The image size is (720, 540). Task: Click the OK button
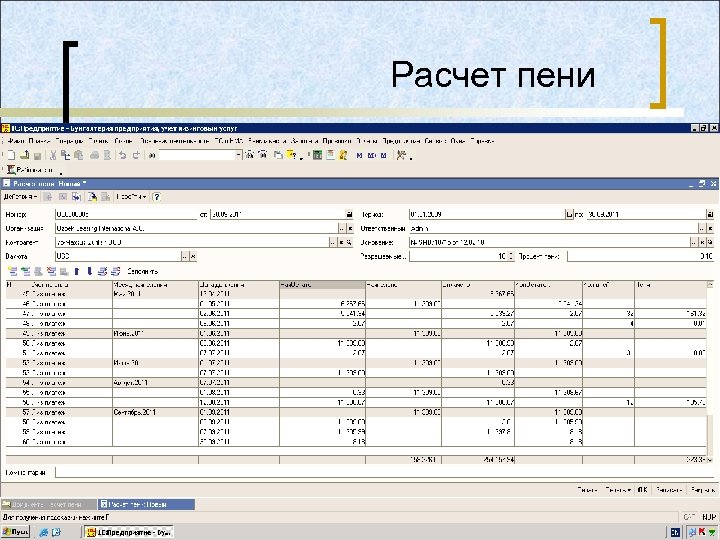[642, 489]
